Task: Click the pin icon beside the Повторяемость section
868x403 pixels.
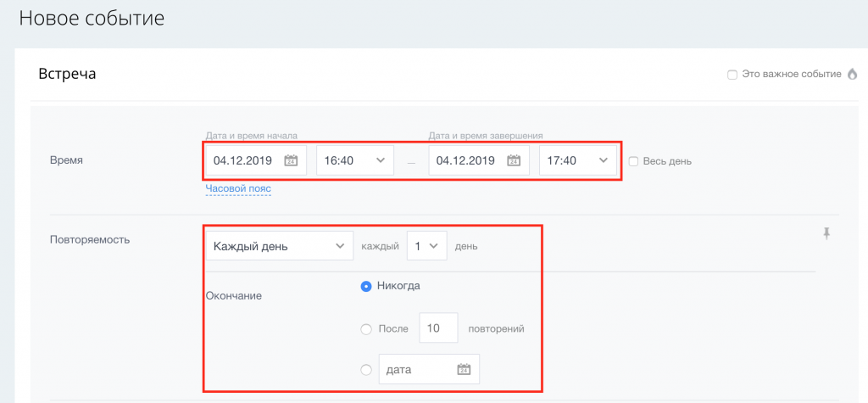Action: [x=826, y=234]
